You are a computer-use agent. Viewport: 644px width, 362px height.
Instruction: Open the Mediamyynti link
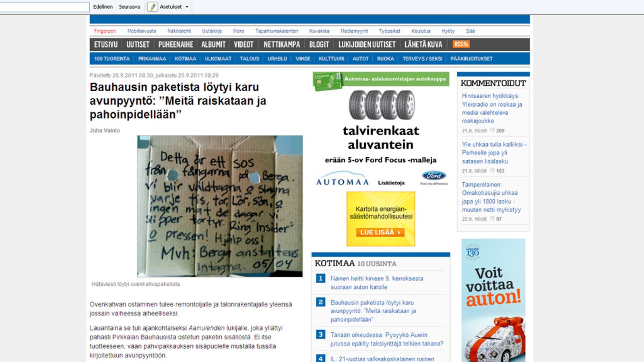click(354, 31)
